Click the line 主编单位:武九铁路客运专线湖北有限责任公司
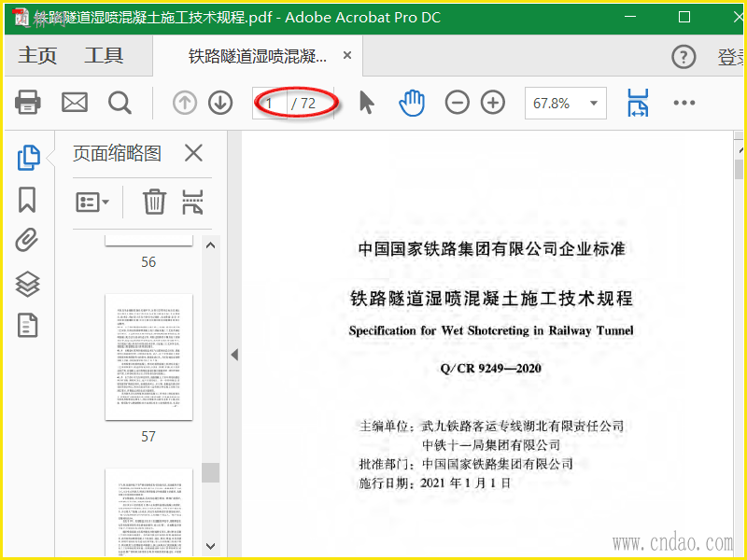Viewport: 747px width, 560px height. pyautogui.click(x=491, y=427)
